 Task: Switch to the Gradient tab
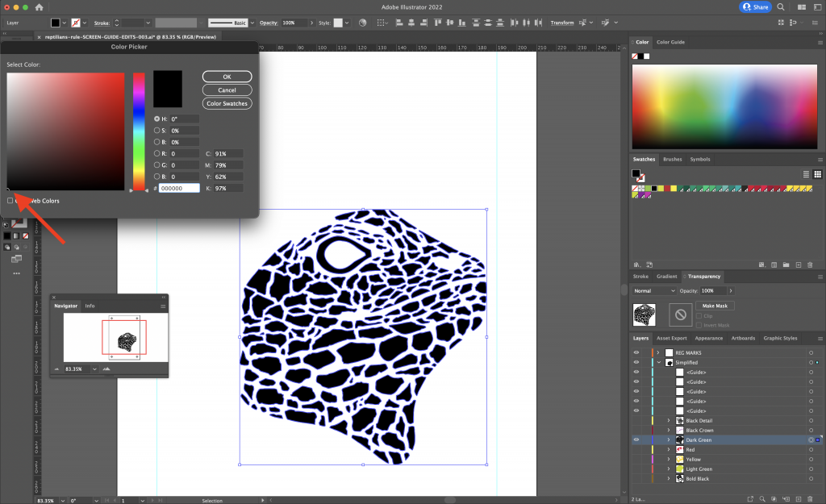(667, 277)
